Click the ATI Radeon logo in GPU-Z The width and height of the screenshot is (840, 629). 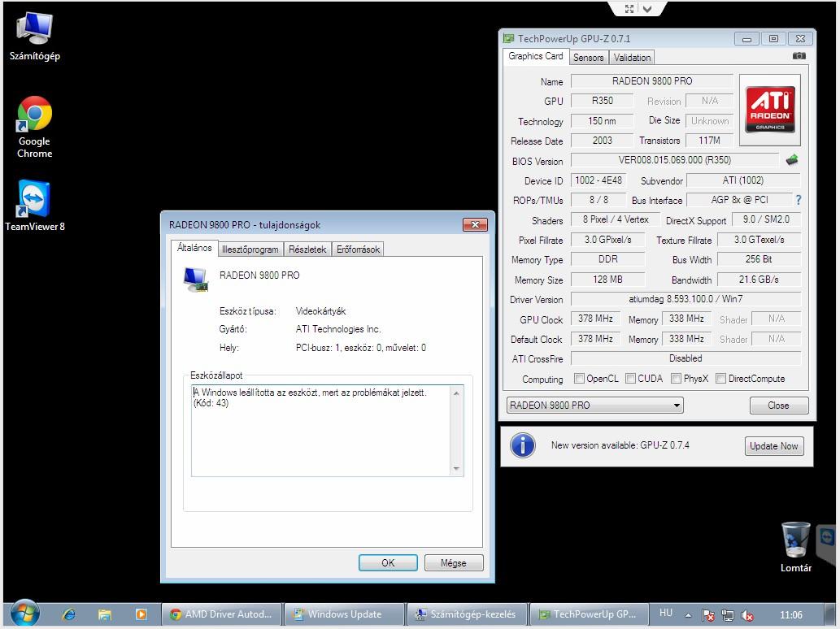(x=770, y=110)
